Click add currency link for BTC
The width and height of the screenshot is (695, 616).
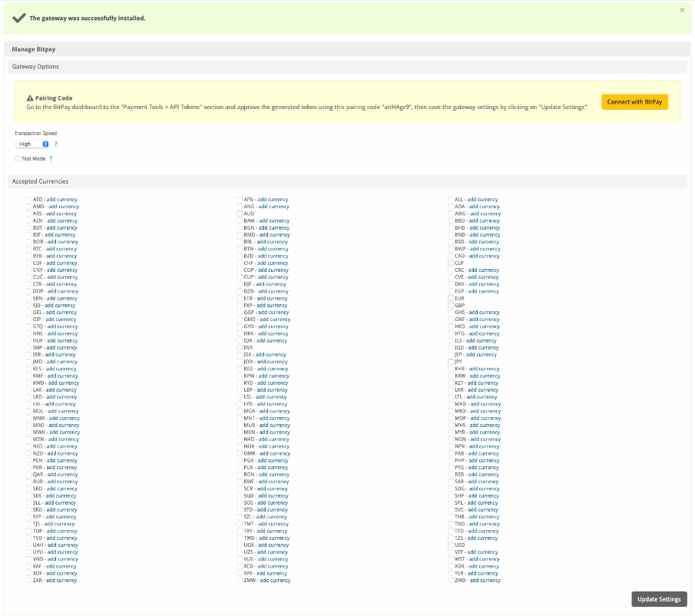pos(61,249)
